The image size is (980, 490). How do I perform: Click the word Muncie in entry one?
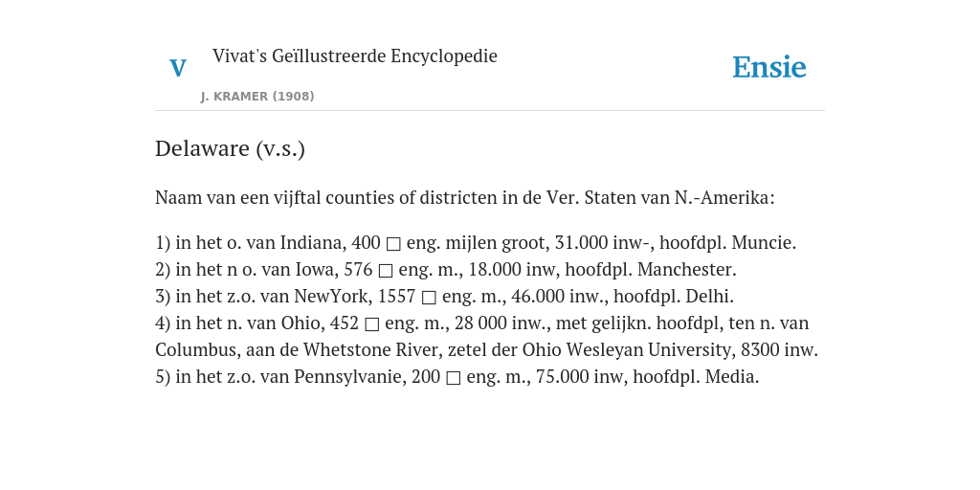[764, 242]
